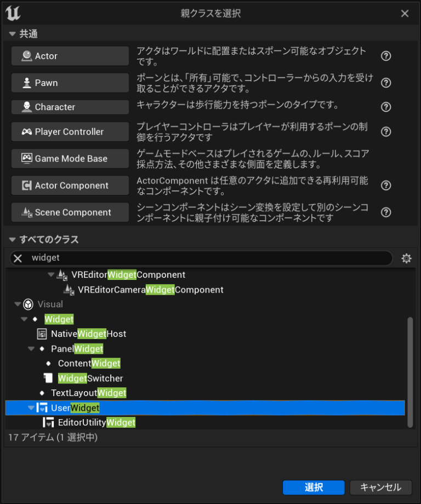Select TextLayoutWidget in the class tree
This screenshot has width=421, height=504.
[89, 393]
